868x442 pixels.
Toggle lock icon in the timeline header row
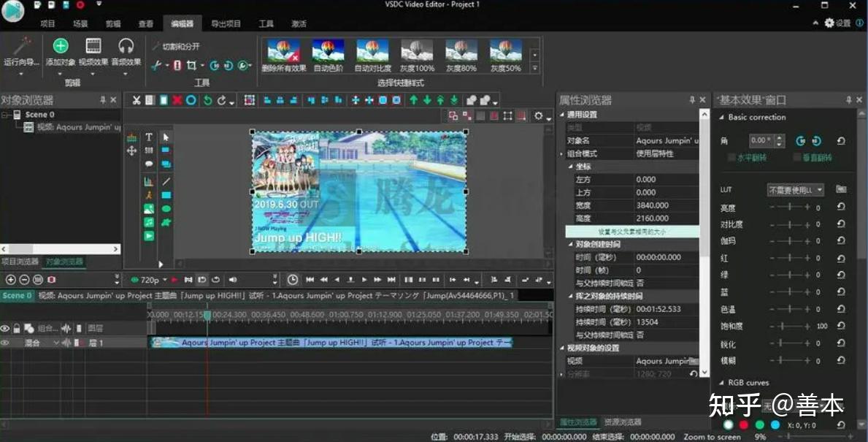coord(17,329)
